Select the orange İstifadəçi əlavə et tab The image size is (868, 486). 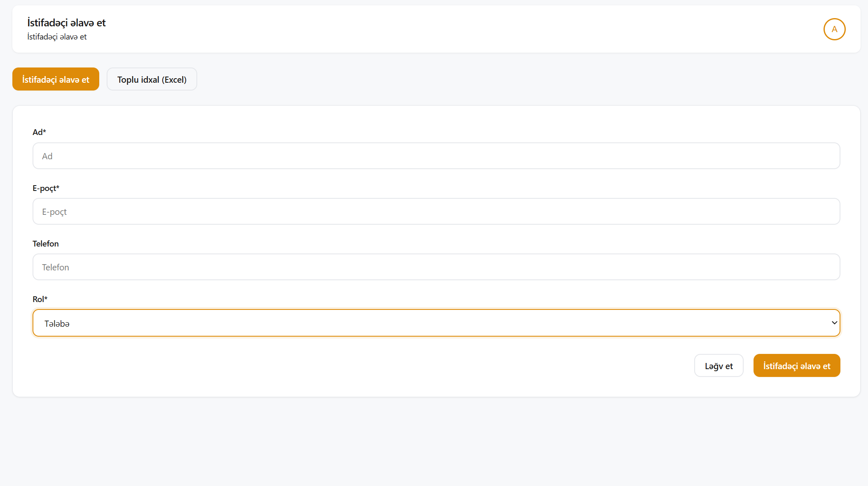pos(56,79)
